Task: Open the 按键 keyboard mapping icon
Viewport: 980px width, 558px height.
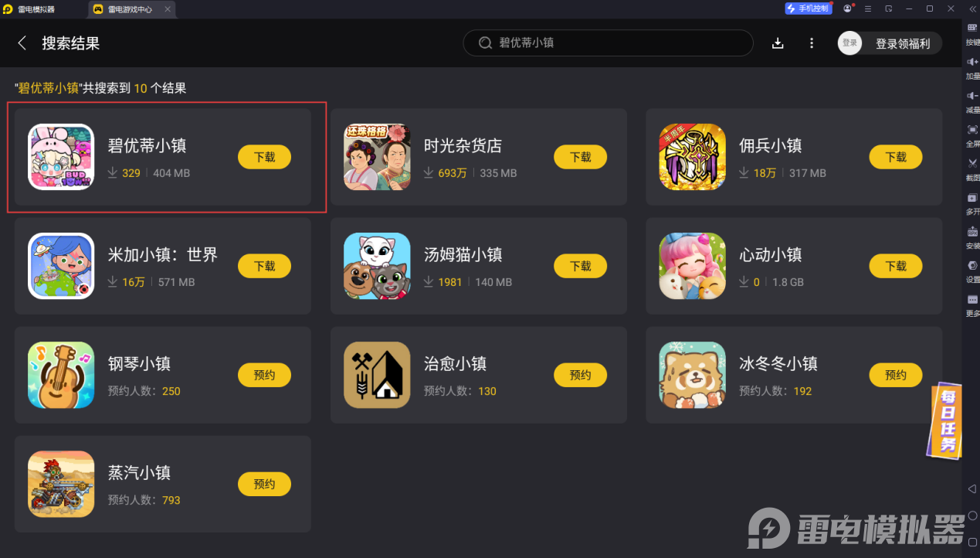Action: pos(972,33)
